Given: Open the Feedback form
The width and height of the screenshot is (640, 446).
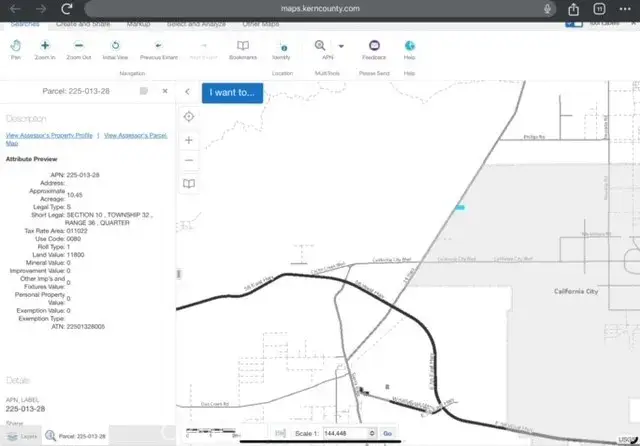Looking at the screenshot, I should point(374,49).
